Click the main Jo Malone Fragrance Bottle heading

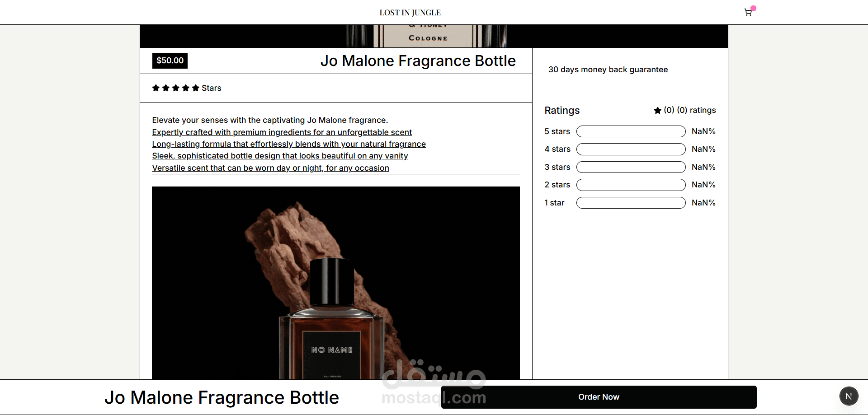418,61
